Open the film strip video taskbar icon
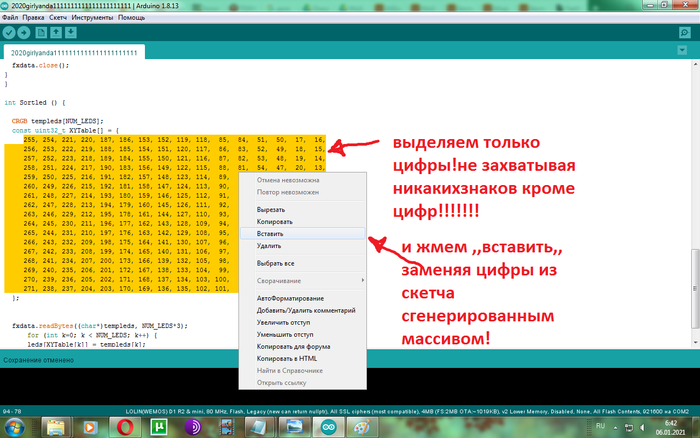Screen dimensions: 700x438 tap(227, 427)
